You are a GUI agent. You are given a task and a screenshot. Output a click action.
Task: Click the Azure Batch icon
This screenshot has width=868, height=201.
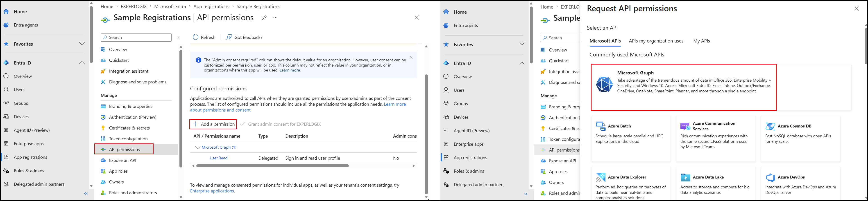pyautogui.click(x=601, y=126)
